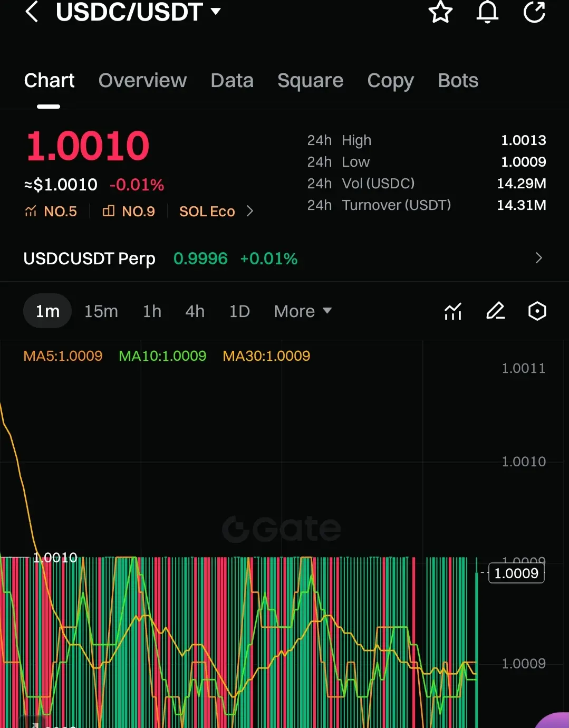
Task: Tap the MA10:1.0009 indicator label
Action: [162, 356]
